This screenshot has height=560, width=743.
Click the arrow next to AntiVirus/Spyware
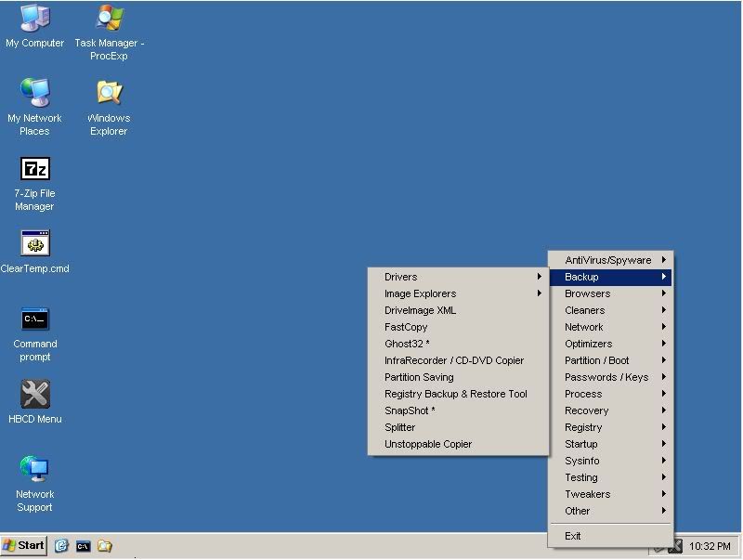click(x=664, y=260)
